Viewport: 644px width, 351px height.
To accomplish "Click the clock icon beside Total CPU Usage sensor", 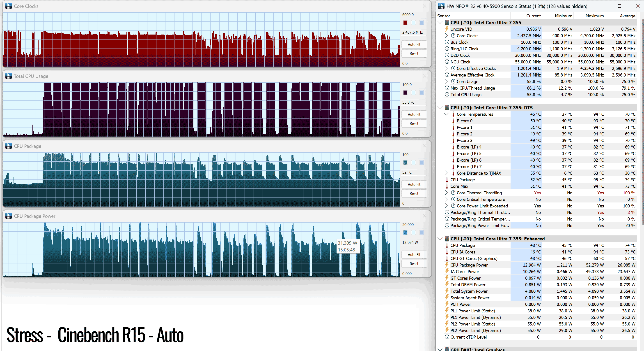I will [x=447, y=94].
